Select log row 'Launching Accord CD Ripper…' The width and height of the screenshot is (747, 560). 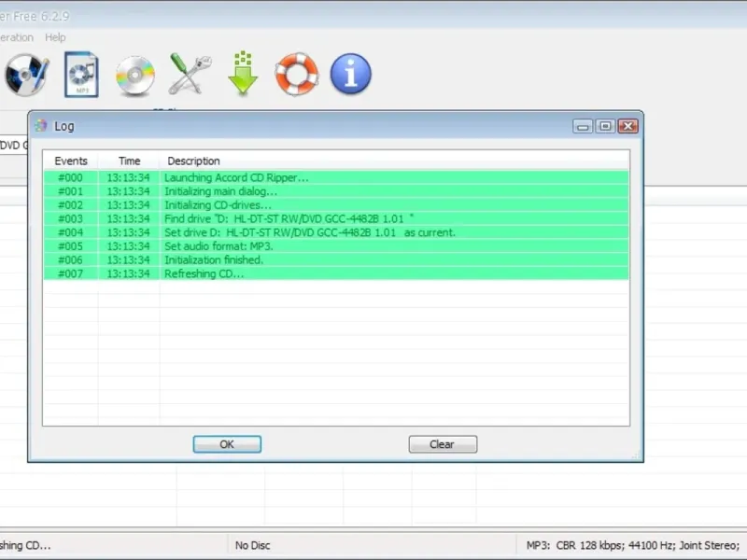tap(336, 177)
